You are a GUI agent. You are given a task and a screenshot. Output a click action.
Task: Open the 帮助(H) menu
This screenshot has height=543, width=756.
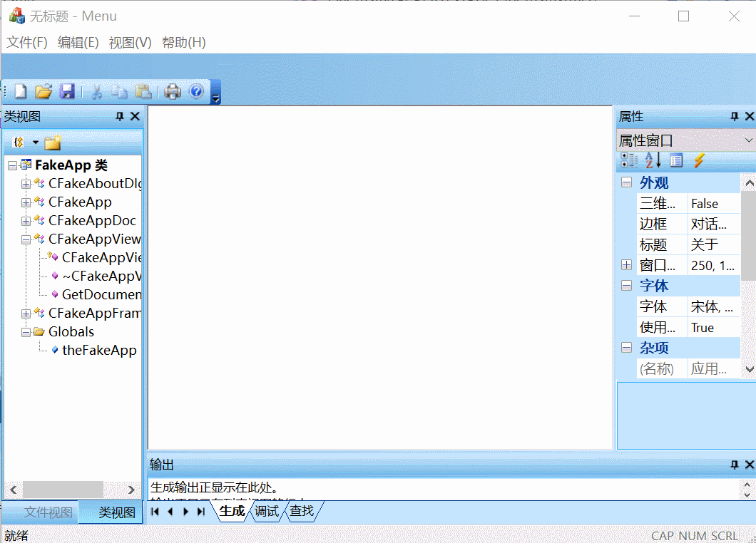184,42
